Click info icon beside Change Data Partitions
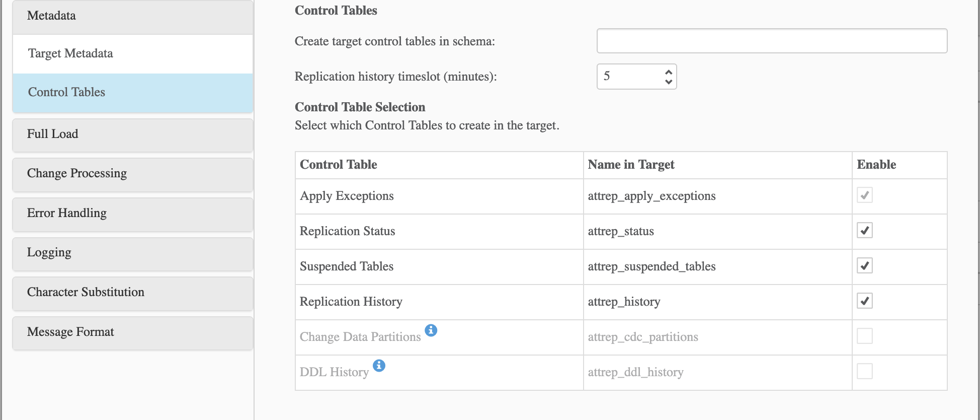 pos(431,330)
